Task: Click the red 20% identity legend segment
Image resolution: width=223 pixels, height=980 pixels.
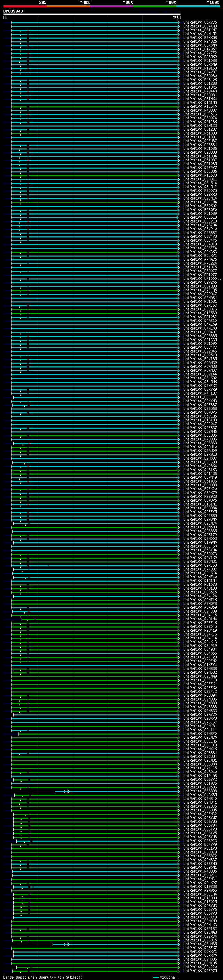Action: click(x=25, y=6)
